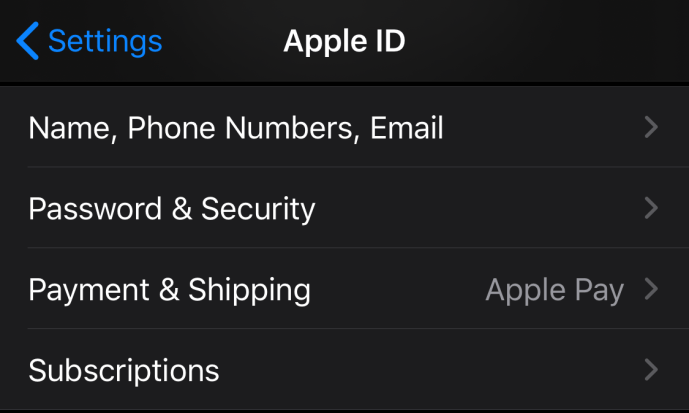Click the word "Shipping"
The width and height of the screenshot is (689, 413).
tap(249, 290)
